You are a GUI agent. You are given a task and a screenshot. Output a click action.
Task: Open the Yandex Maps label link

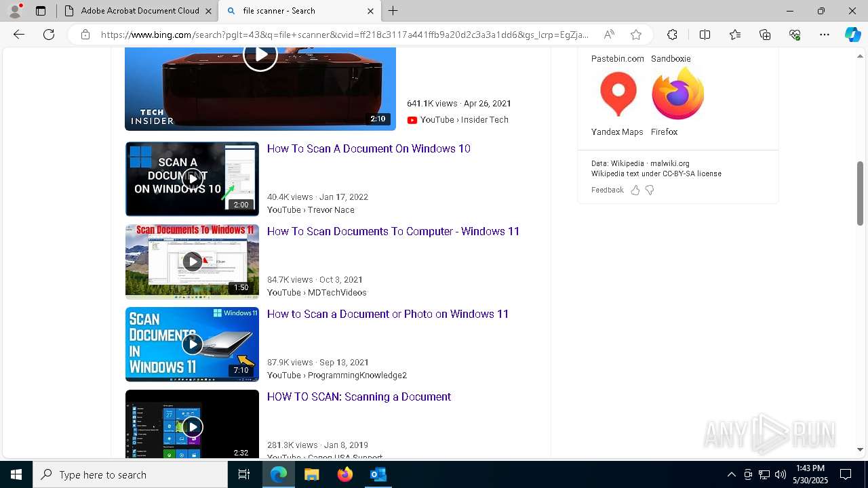pyautogui.click(x=617, y=132)
